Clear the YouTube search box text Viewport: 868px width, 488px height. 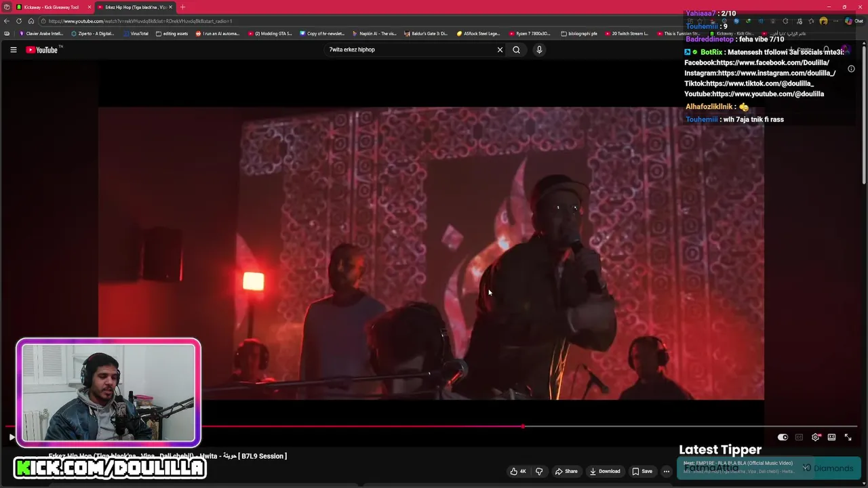tap(500, 49)
